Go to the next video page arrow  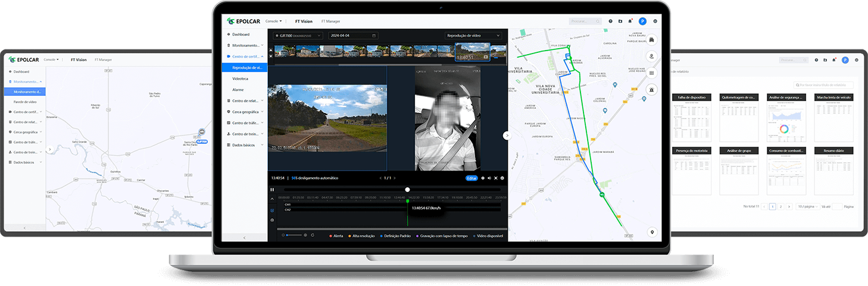click(x=395, y=178)
